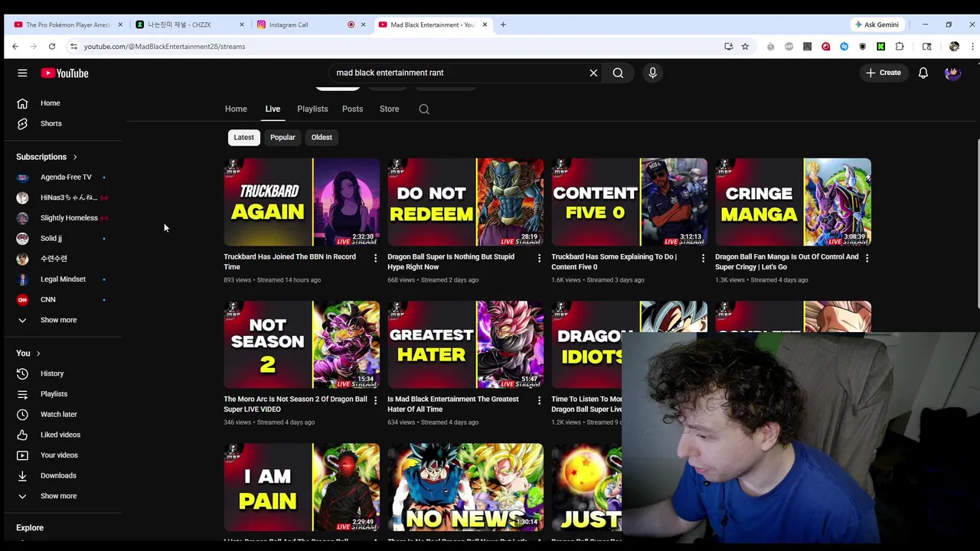The width and height of the screenshot is (980, 551).
Task: Open the GREATEST HATER video thumbnail
Action: tap(465, 344)
